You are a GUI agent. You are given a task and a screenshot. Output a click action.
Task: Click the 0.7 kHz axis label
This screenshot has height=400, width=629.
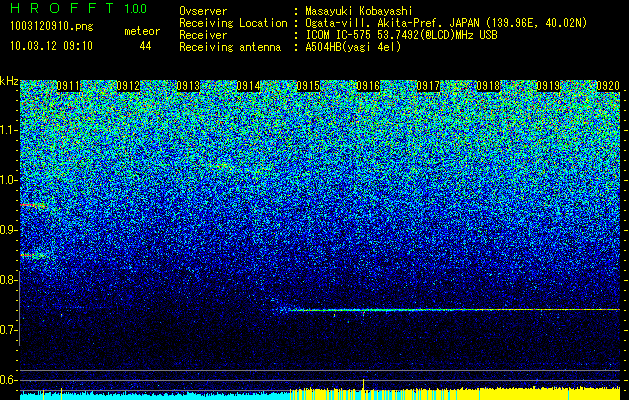[x=8, y=330]
